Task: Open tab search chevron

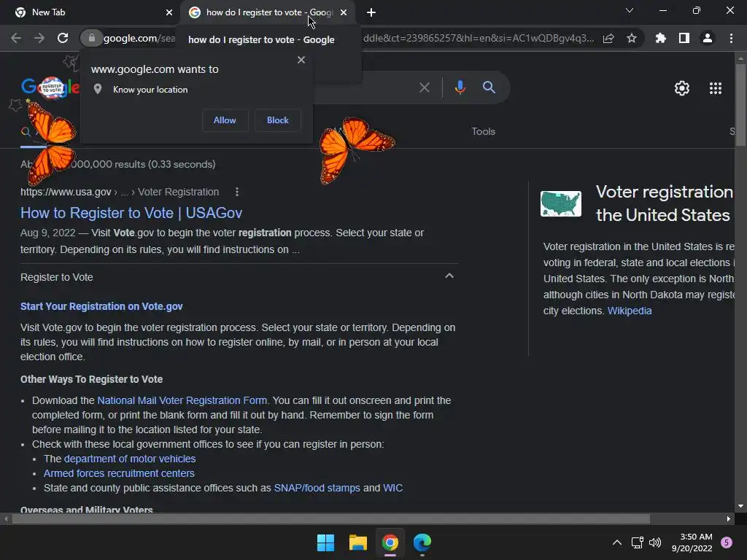Action: [630, 10]
